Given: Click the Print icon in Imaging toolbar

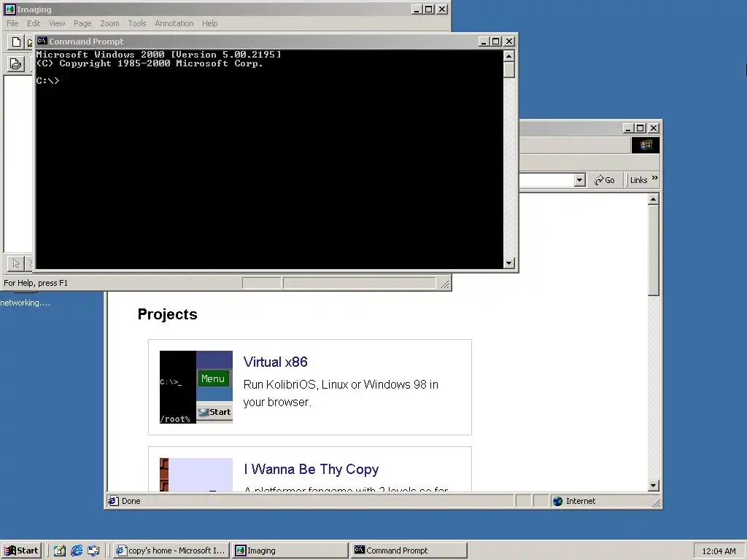Looking at the screenshot, I should [x=15, y=63].
